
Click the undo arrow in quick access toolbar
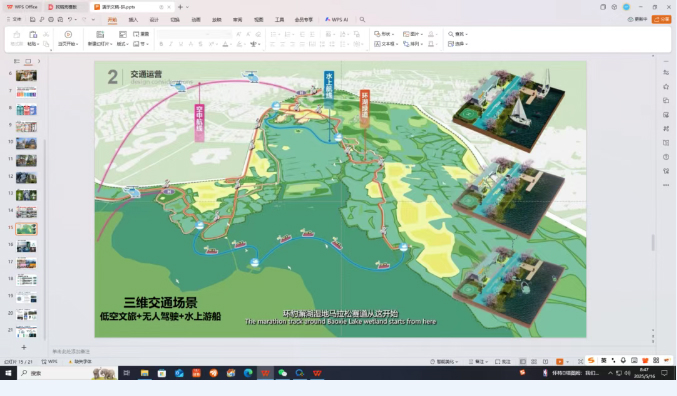click(x=70, y=19)
